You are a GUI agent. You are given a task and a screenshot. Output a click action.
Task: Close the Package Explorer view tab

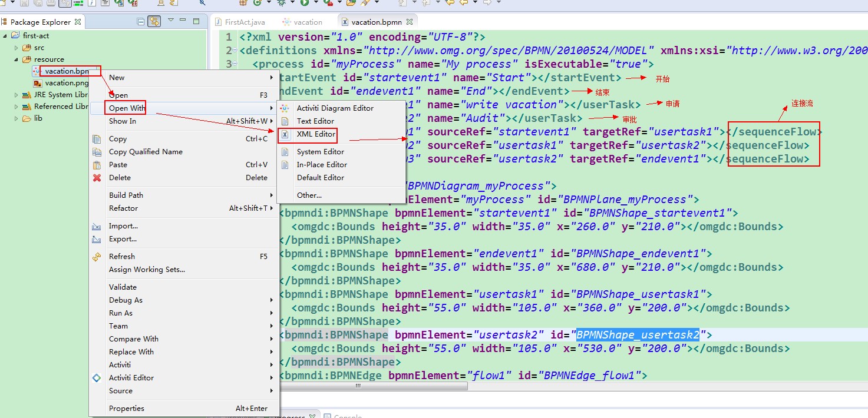78,22
